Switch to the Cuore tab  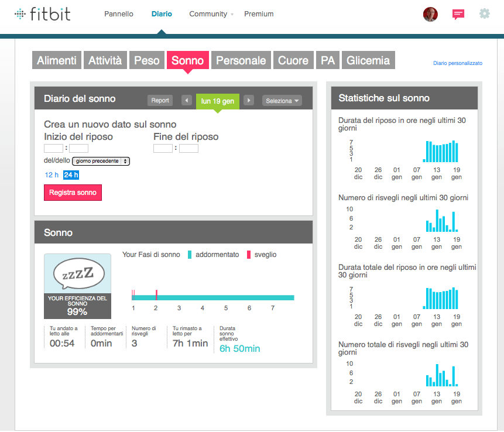pyautogui.click(x=293, y=60)
